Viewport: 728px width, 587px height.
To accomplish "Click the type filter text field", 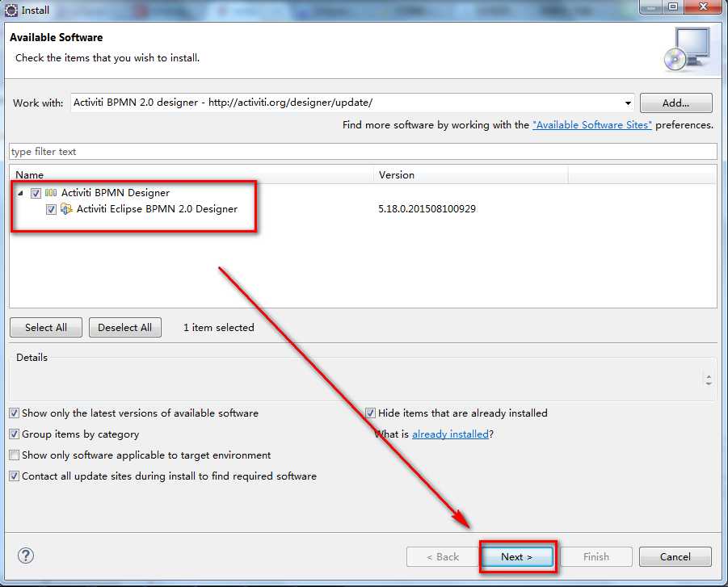I will pos(363,152).
